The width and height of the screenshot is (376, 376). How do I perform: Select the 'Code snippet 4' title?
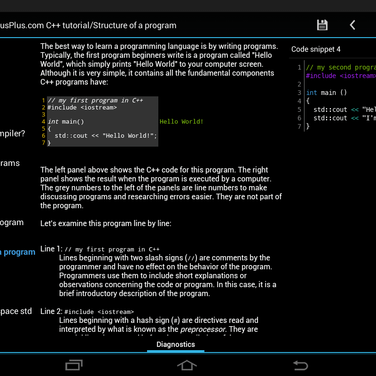316,49
